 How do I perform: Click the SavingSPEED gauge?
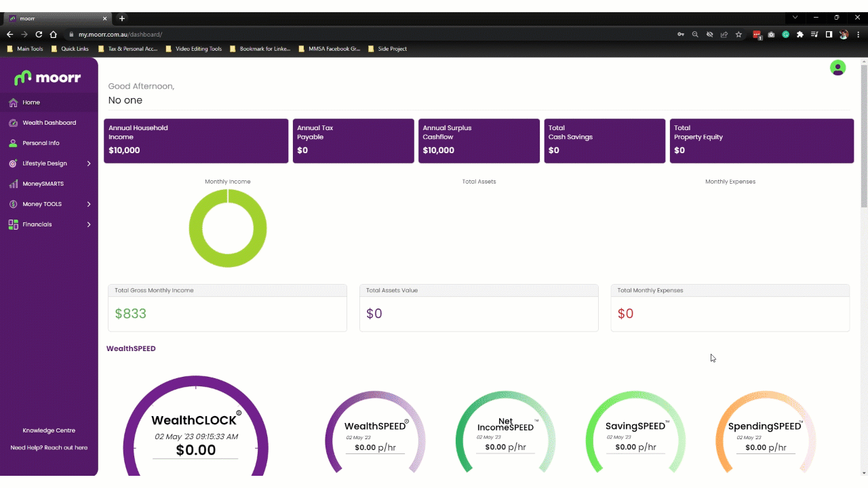tap(635, 432)
